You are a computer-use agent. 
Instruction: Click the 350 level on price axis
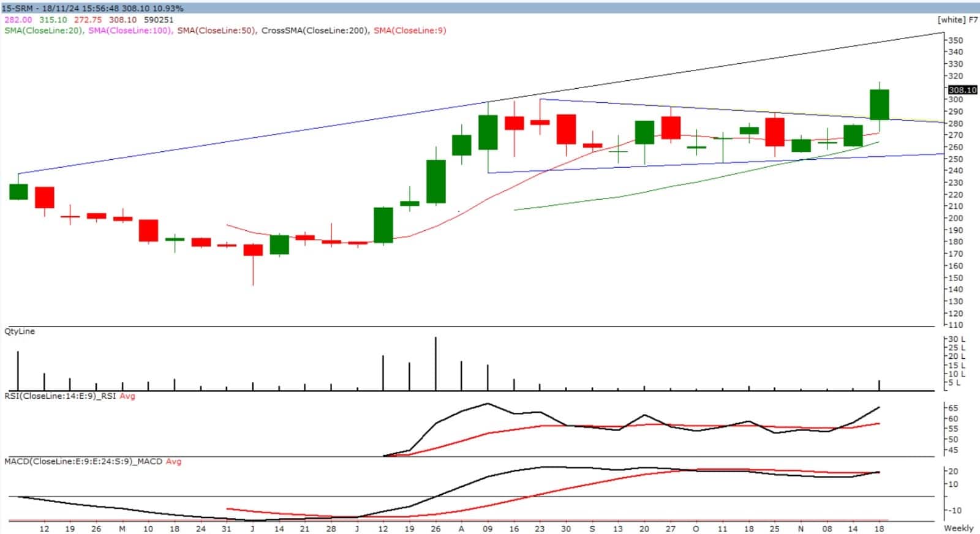tap(955, 40)
